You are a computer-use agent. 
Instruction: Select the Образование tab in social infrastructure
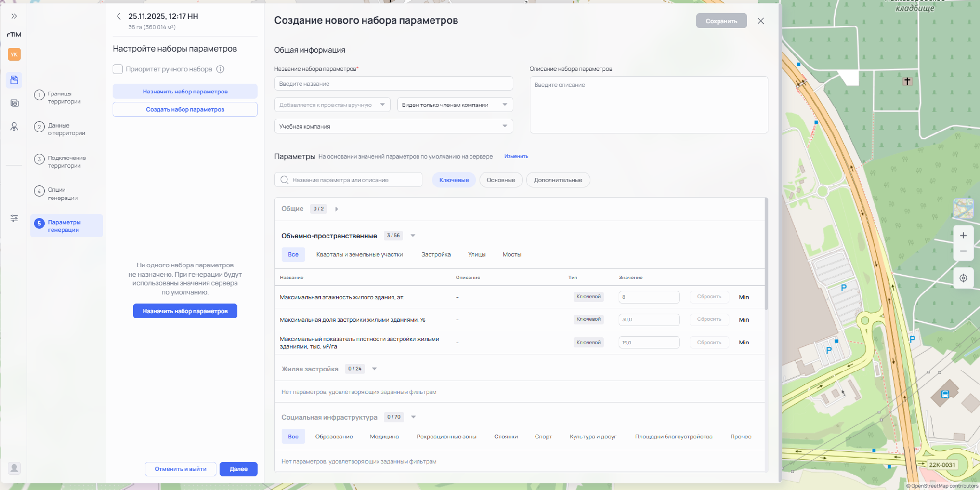pyautogui.click(x=334, y=437)
